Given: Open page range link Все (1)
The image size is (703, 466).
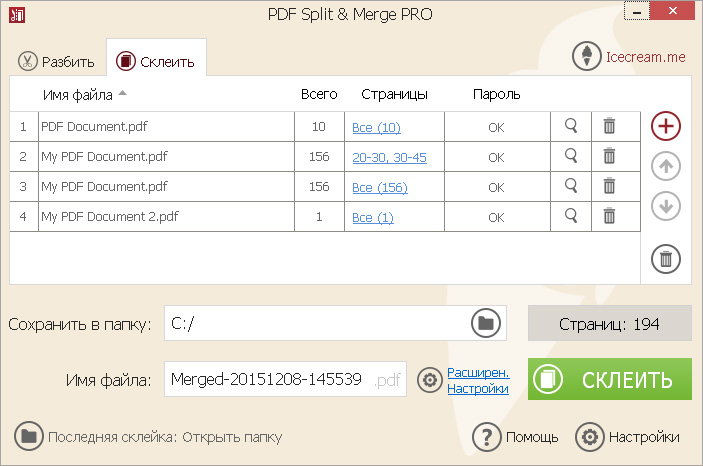Looking at the screenshot, I should [373, 218].
